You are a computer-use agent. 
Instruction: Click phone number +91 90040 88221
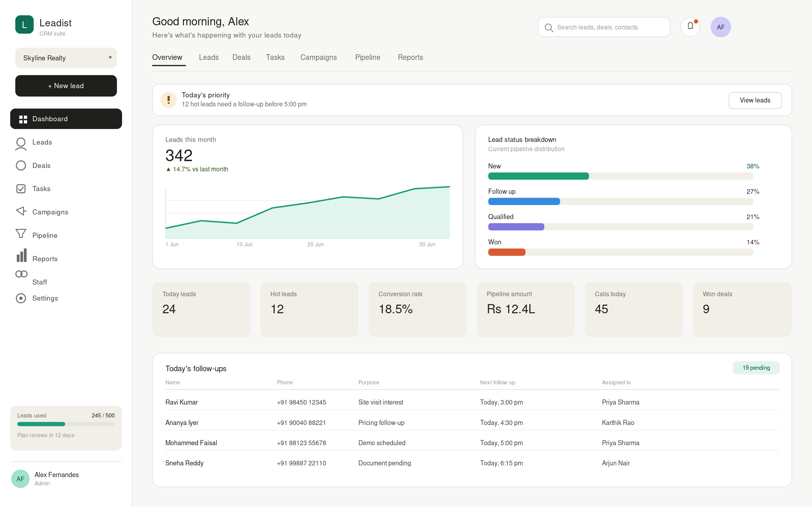point(301,423)
